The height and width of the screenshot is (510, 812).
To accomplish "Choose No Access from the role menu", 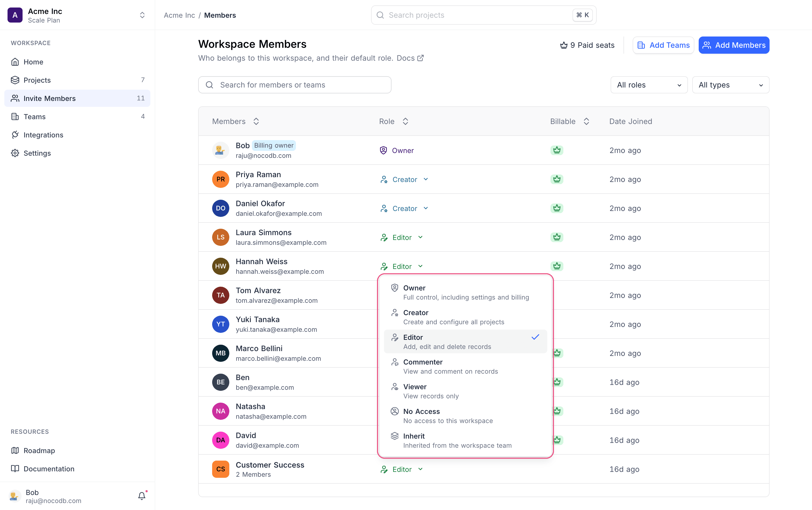I will (x=465, y=416).
